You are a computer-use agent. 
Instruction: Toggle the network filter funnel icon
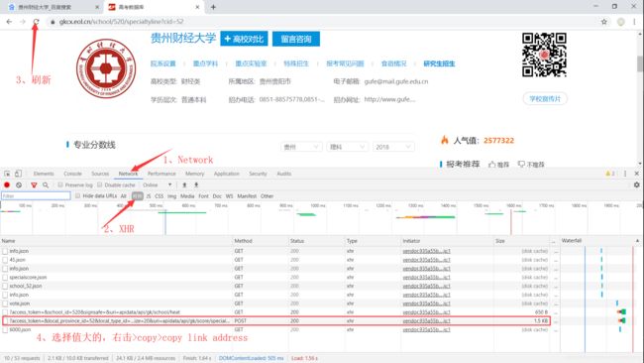coord(34,185)
